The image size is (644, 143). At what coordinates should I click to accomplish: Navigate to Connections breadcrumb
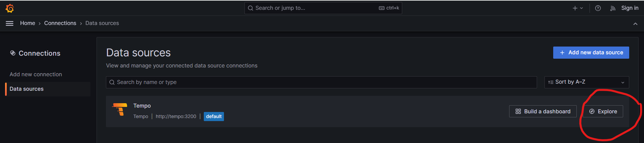point(60,23)
